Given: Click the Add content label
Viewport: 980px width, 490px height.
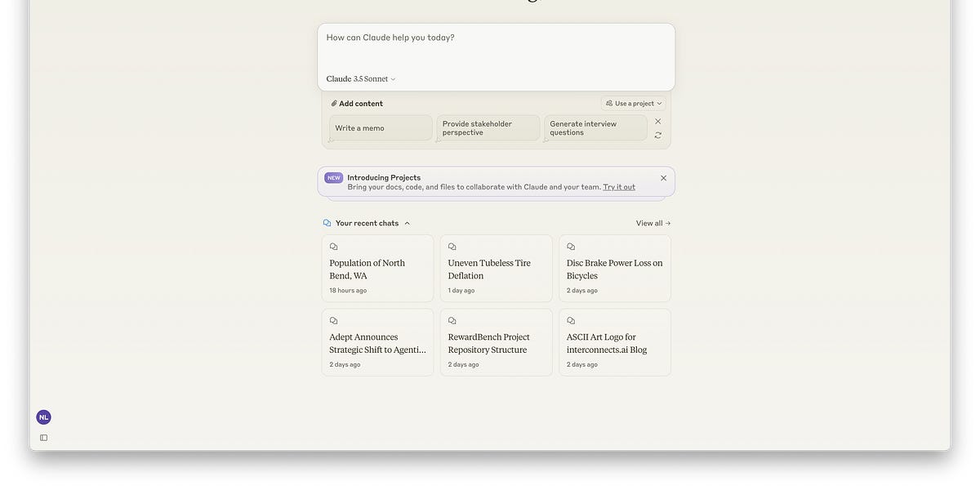Looking at the screenshot, I should point(361,104).
